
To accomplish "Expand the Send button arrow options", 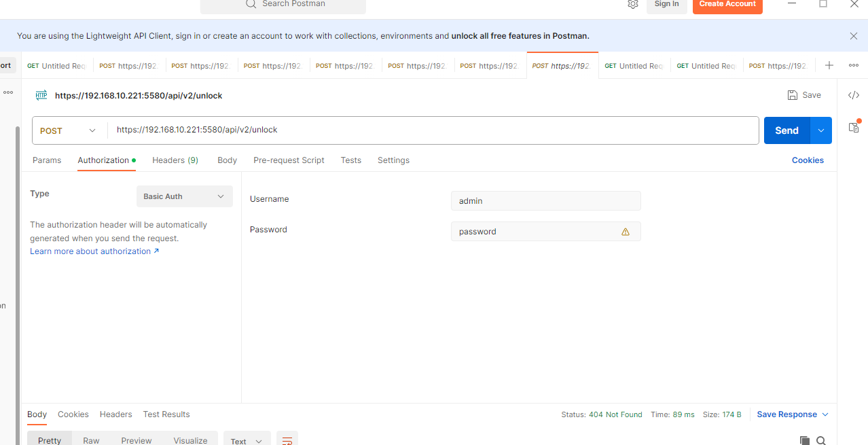I will 821,130.
